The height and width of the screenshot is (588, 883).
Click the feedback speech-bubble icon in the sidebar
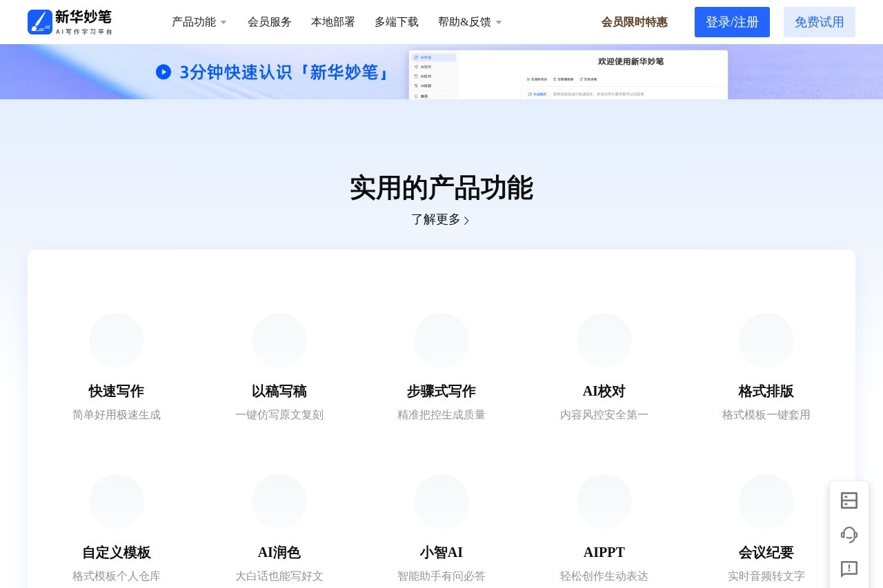[x=849, y=569]
